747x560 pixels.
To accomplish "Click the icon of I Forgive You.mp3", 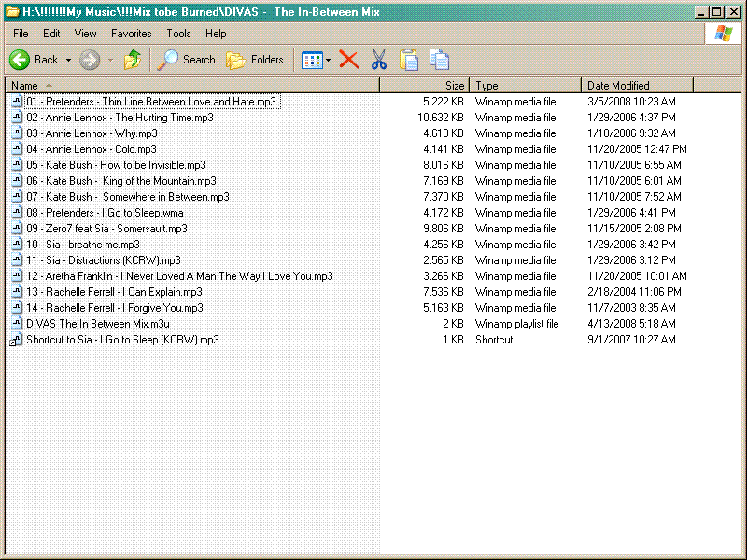I will tap(17, 308).
